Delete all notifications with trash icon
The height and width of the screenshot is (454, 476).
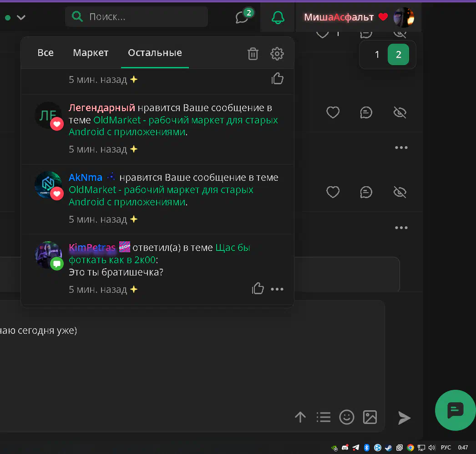pyautogui.click(x=253, y=54)
